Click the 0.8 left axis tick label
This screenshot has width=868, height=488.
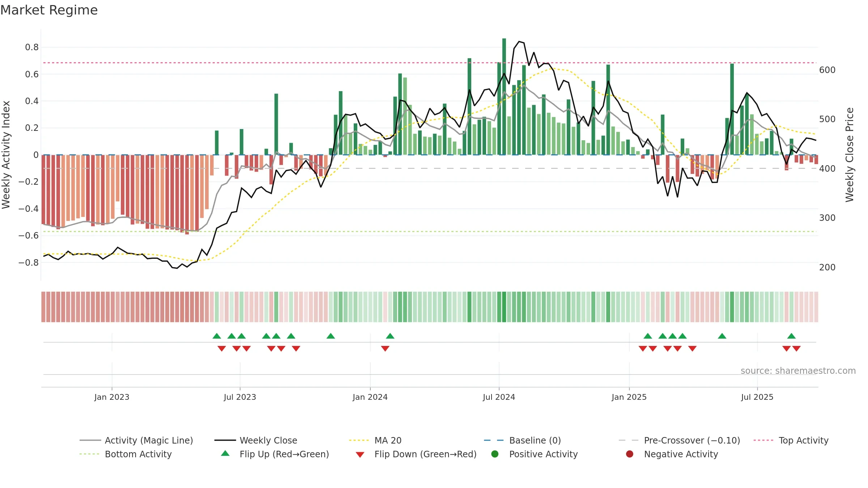(32, 47)
